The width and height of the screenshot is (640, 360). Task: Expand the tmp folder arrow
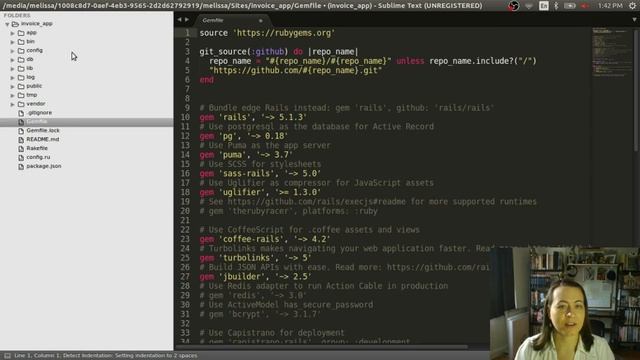[x=13, y=96]
